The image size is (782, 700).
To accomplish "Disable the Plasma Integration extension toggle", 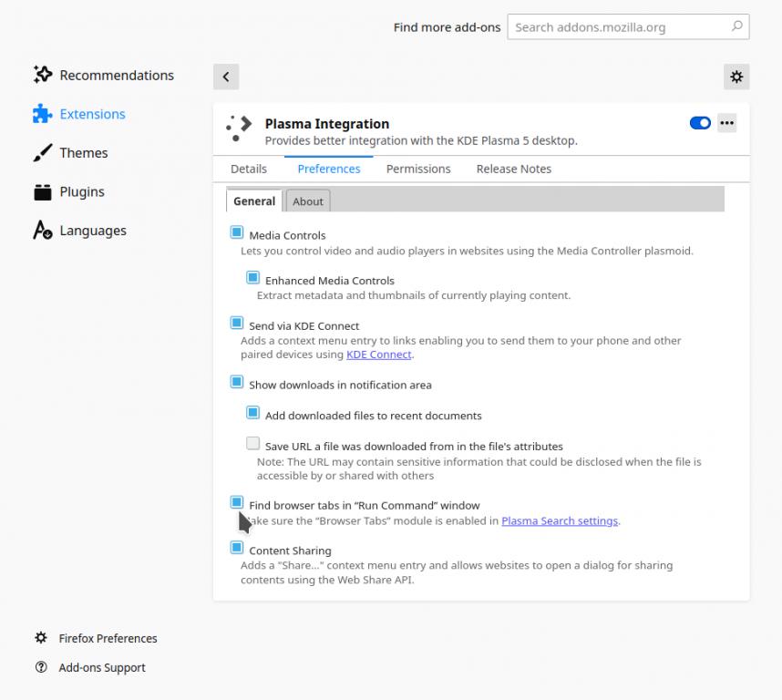I will coord(700,123).
